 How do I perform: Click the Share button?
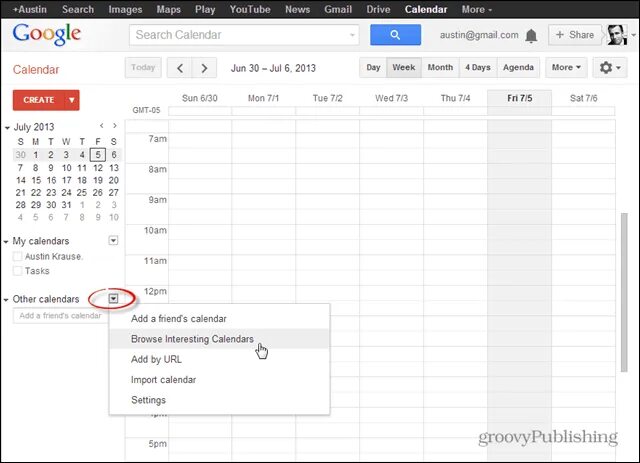575,35
